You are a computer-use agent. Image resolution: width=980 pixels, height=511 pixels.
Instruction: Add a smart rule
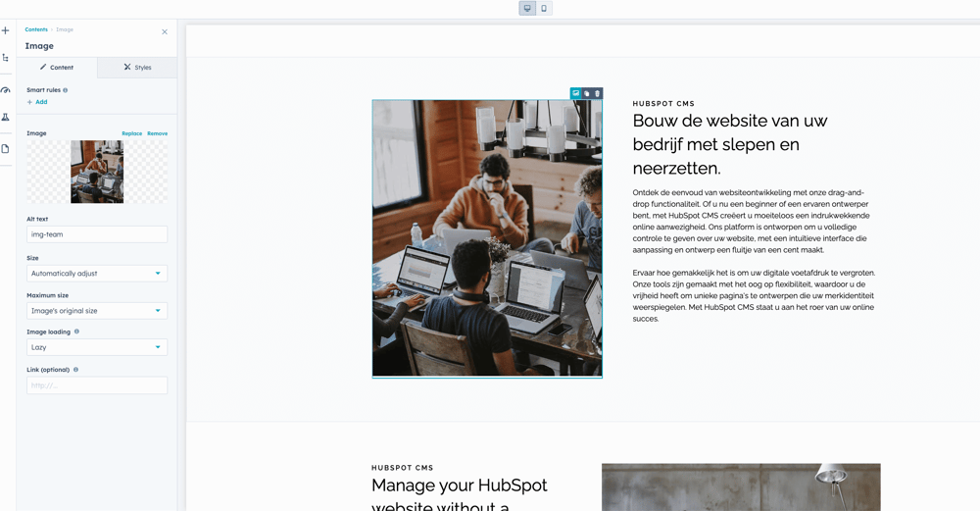[37, 102]
